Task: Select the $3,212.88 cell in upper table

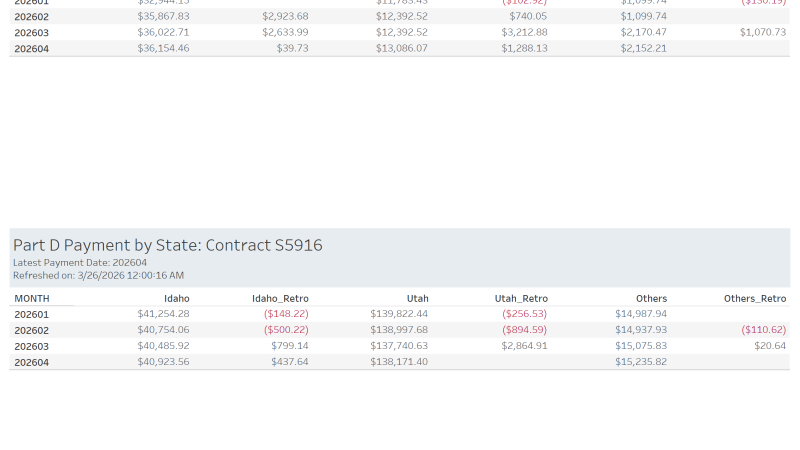Action: 525,32
